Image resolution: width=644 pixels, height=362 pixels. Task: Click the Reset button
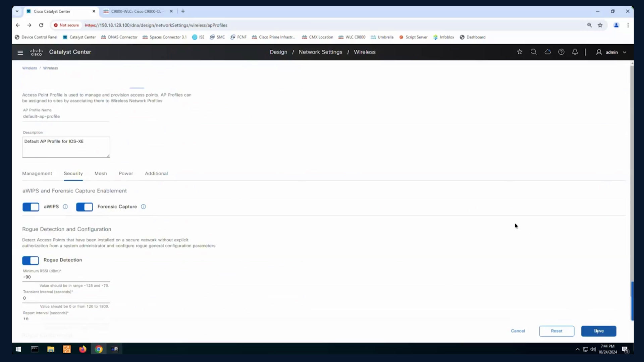point(556,331)
